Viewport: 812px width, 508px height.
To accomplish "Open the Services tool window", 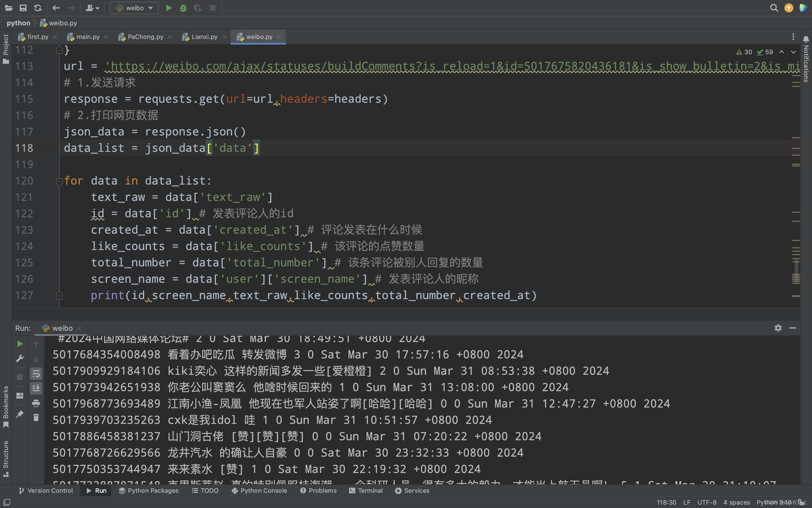I will pyautogui.click(x=412, y=491).
